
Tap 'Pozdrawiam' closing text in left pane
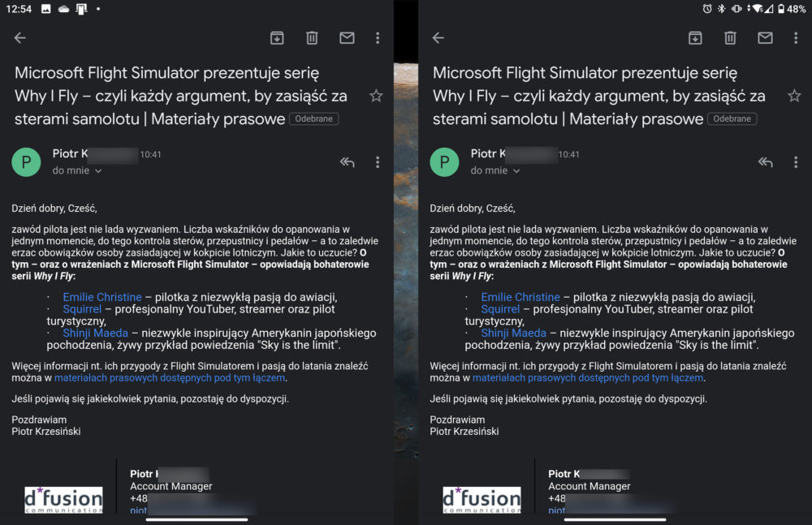coord(39,420)
